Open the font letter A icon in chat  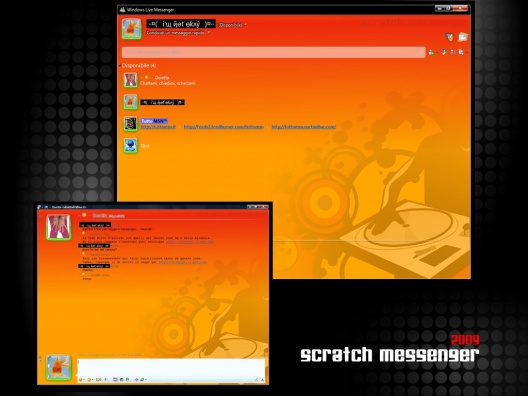262,380
